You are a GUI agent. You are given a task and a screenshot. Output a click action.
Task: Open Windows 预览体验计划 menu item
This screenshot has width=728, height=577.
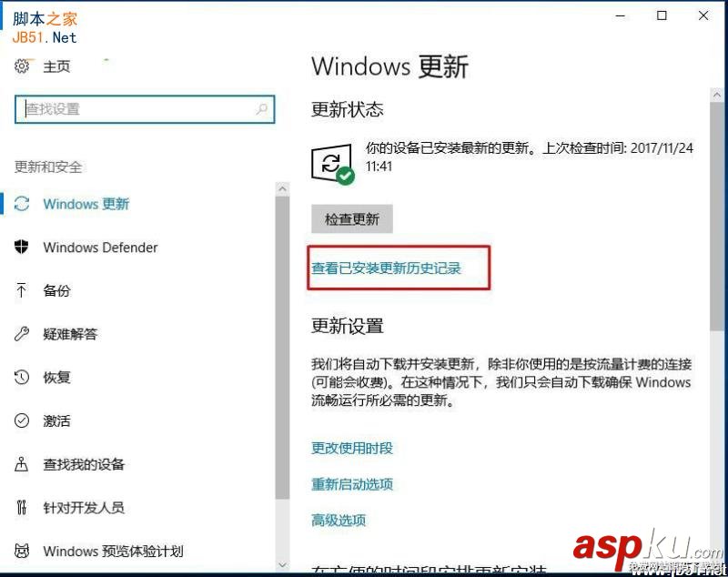pyautogui.click(x=99, y=551)
